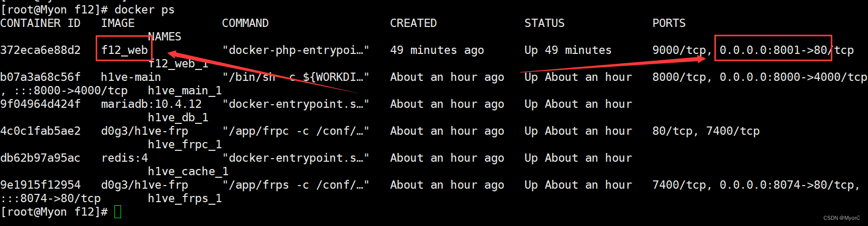868x226 pixels.
Task: Click the COMMAND column header
Action: tap(246, 23)
